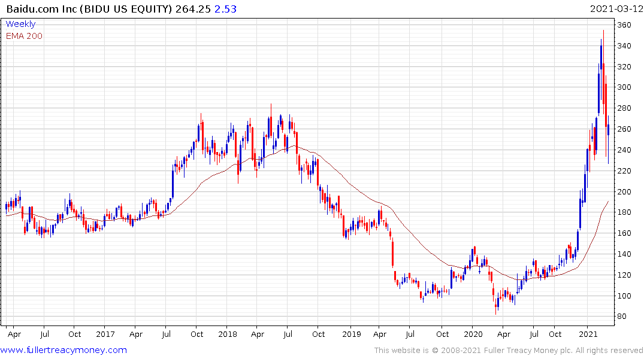Viewport: 644px width, 359px height.
Task: Click the 240 price axis label
Action: click(624, 150)
